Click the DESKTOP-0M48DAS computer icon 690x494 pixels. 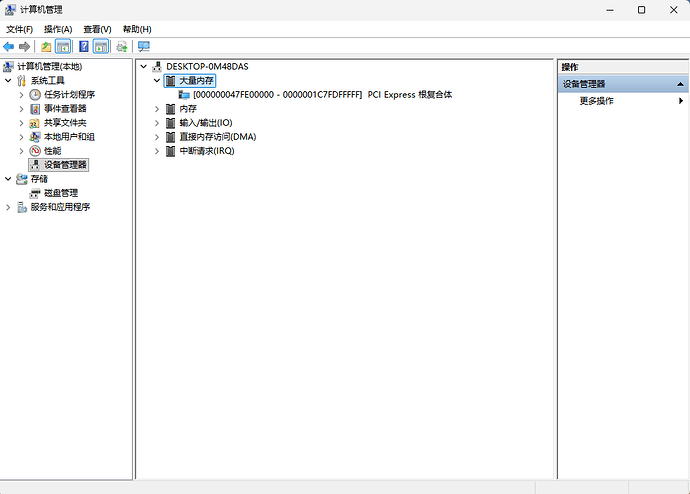[157, 66]
